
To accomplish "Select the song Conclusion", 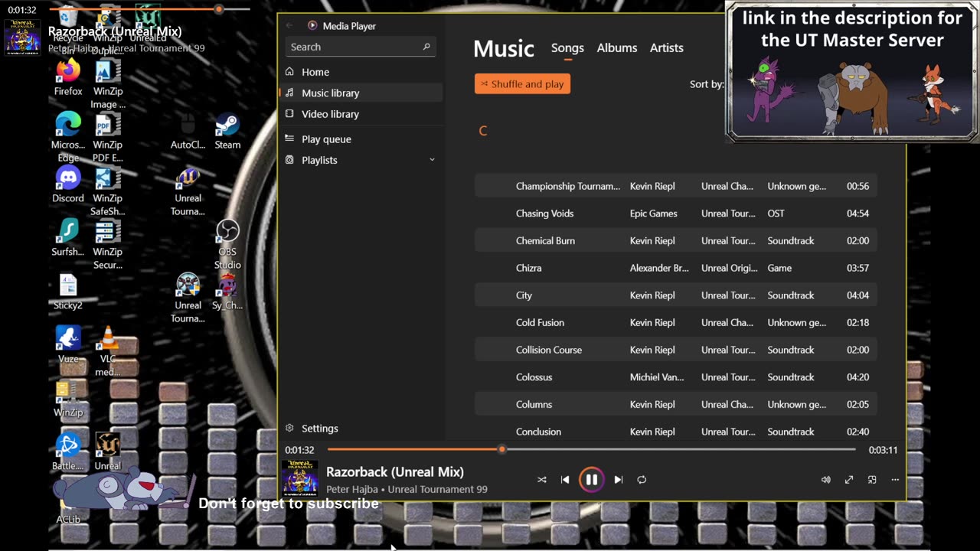I will pyautogui.click(x=676, y=432).
